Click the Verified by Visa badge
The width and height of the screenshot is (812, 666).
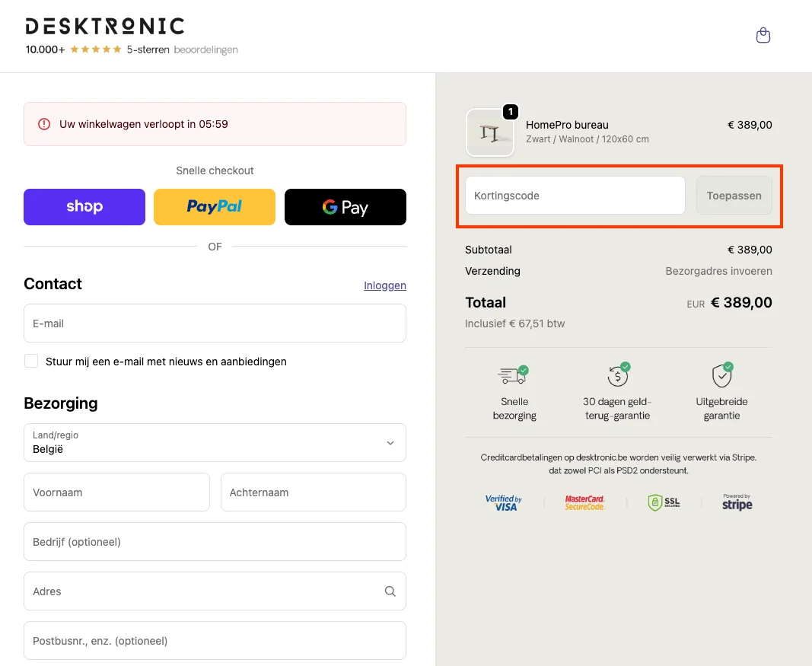click(x=503, y=503)
